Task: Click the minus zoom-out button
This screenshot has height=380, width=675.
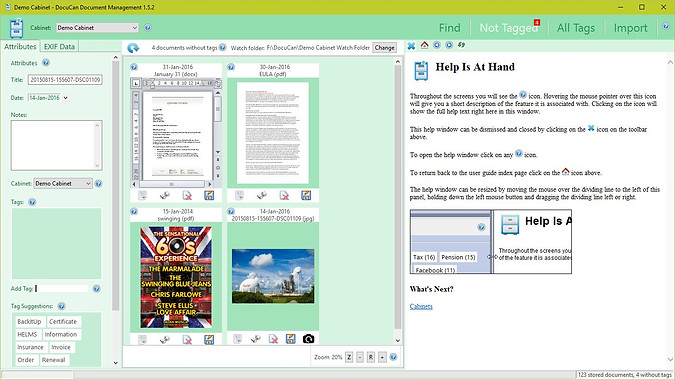Action: pyautogui.click(x=360, y=357)
